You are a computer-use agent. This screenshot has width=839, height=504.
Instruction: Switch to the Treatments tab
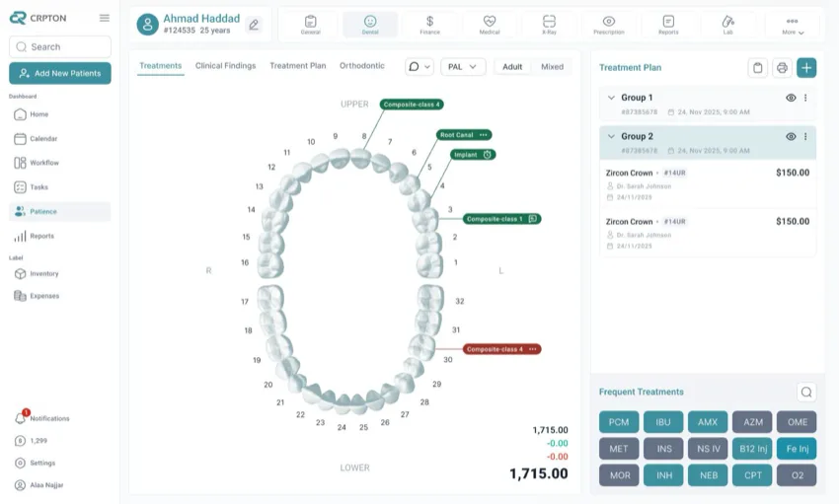161,66
